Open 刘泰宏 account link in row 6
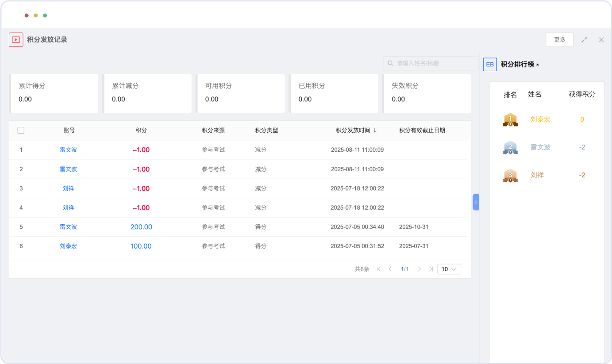The height and width of the screenshot is (364, 612). coord(68,246)
